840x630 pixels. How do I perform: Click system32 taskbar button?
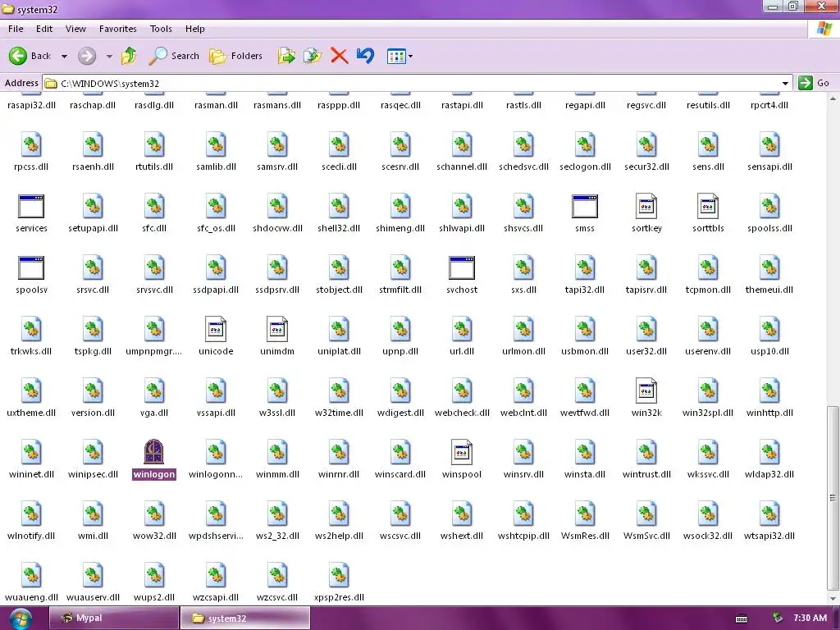pos(244,618)
